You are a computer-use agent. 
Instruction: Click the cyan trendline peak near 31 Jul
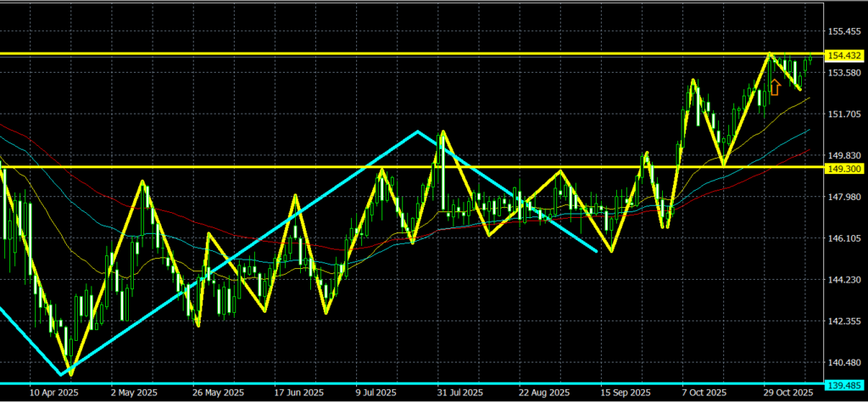(x=417, y=131)
